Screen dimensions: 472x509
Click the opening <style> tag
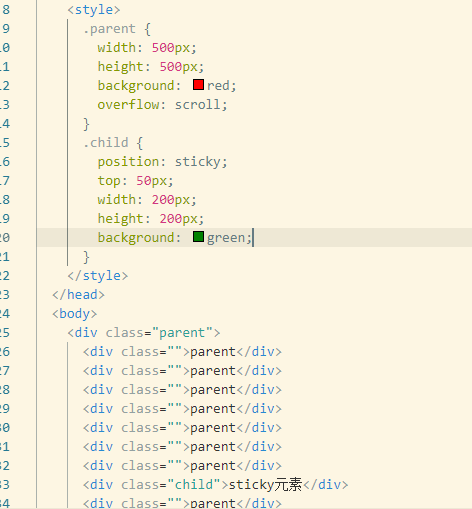click(94, 10)
